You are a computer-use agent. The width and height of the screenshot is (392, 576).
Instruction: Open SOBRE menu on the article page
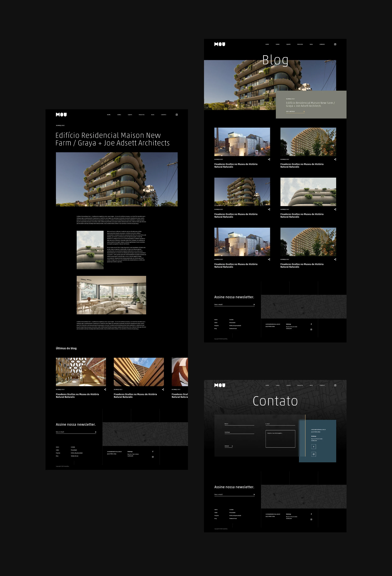119,115
